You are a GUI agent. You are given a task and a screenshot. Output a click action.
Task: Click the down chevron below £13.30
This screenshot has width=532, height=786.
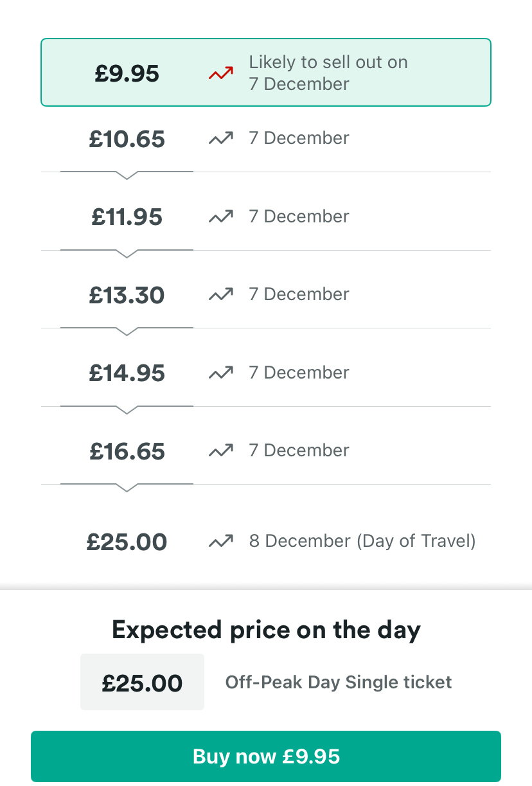tap(127, 332)
